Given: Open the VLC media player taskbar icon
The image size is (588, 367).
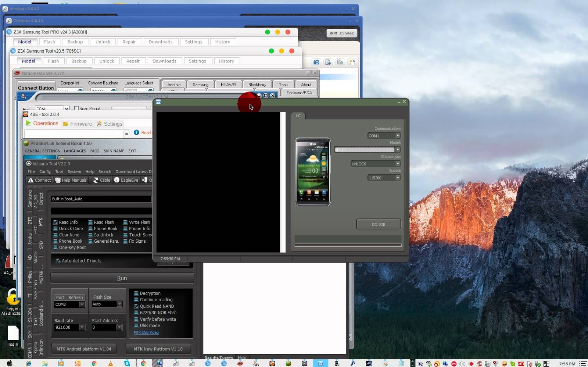Looking at the screenshot, I should (x=110, y=363).
